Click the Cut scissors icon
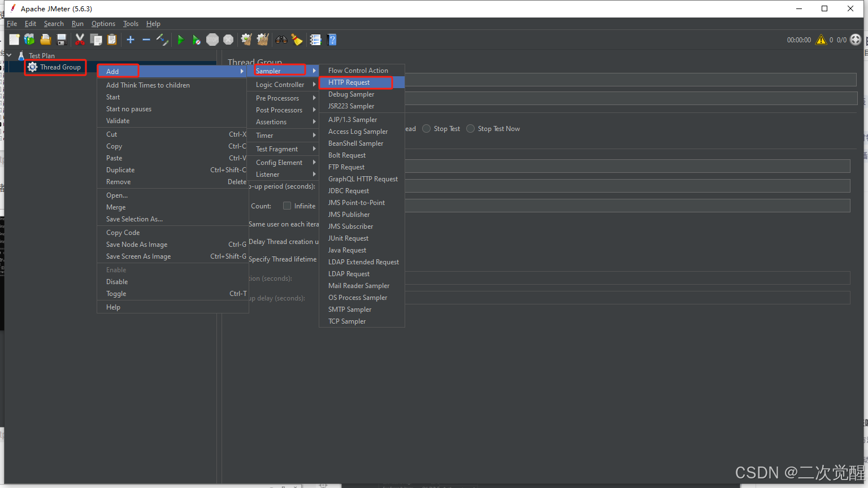The image size is (868, 488). (x=80, y=40)
